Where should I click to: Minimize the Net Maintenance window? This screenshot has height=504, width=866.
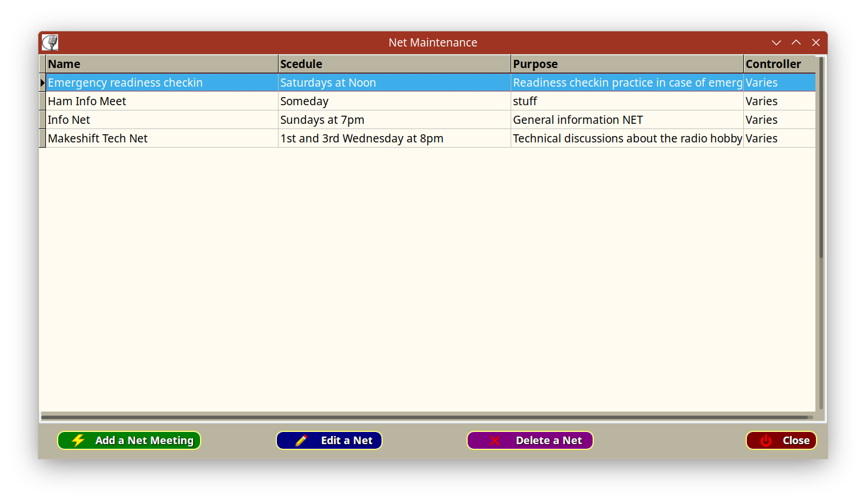tap(776, 42)
